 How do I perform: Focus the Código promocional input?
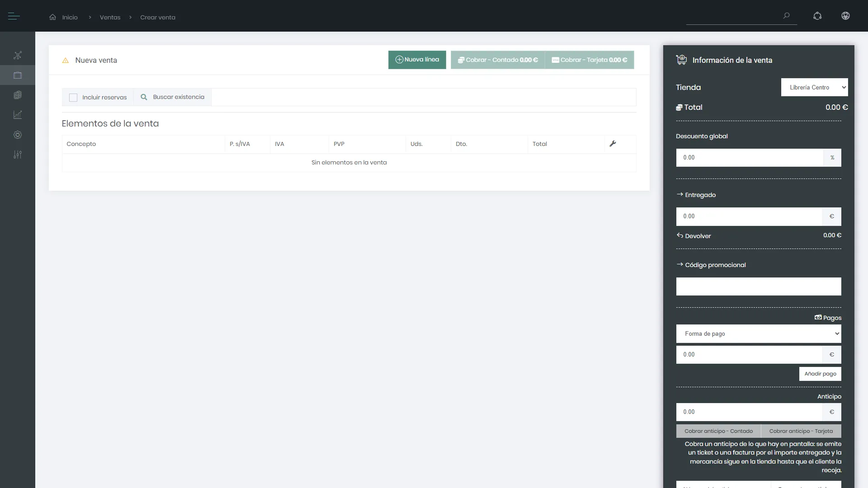(x=759, y=286)
